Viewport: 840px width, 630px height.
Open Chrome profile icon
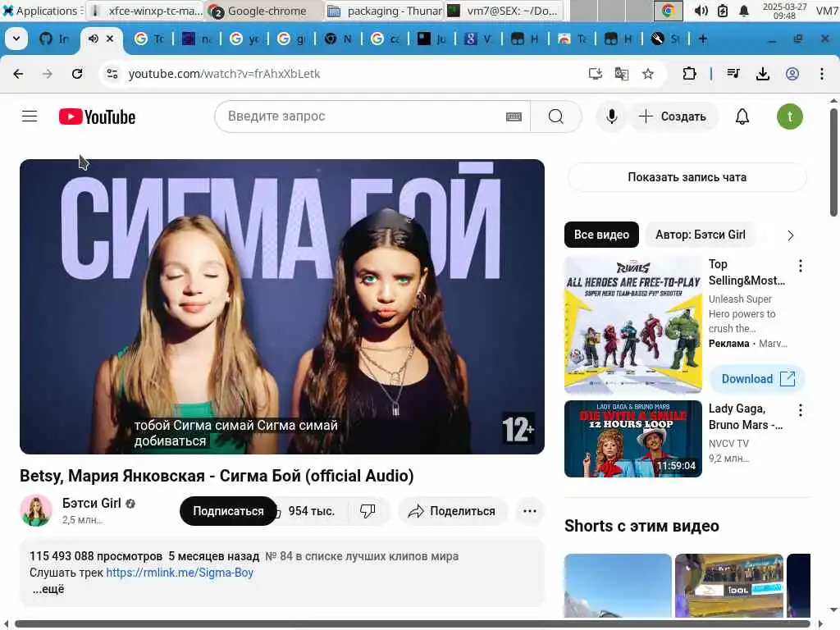792,74
